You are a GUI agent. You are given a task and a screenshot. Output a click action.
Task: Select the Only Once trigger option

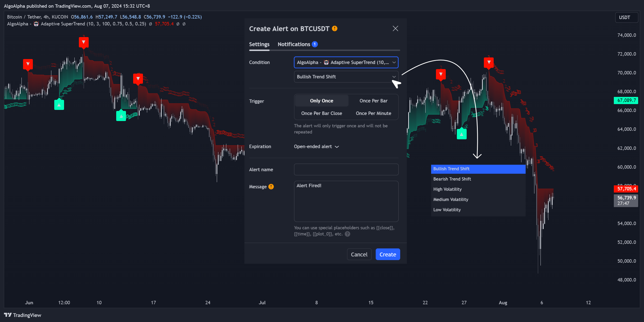pos(322,101)
